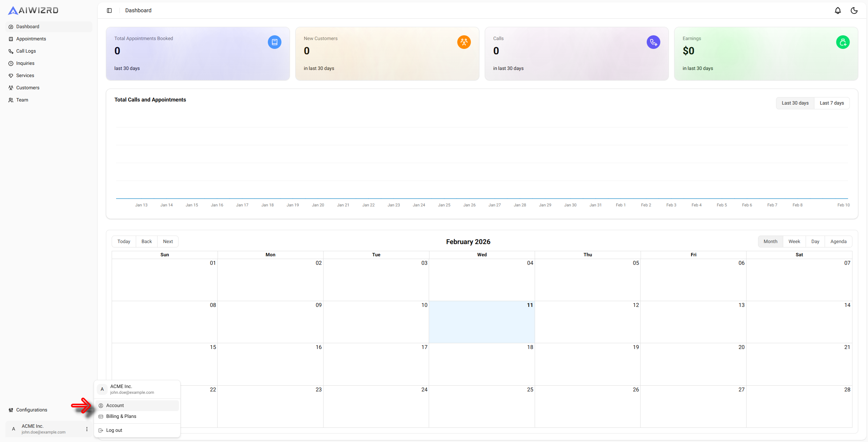Click the ACME Inc. three-dot menu
The height and width of the screenshot is (442, 868).
[87, 429]
